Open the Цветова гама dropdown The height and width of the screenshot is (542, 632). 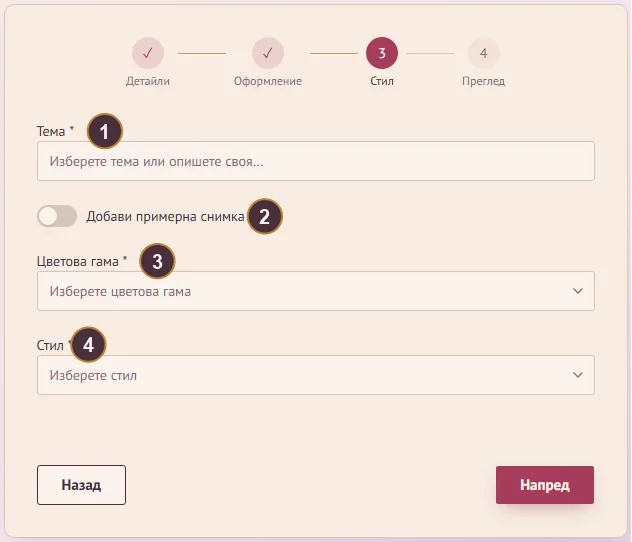coord(316,291)
